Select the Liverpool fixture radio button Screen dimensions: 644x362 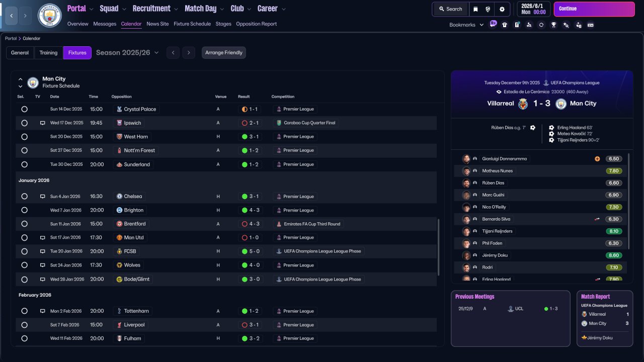pyautogui.click(x=24, y=325)
